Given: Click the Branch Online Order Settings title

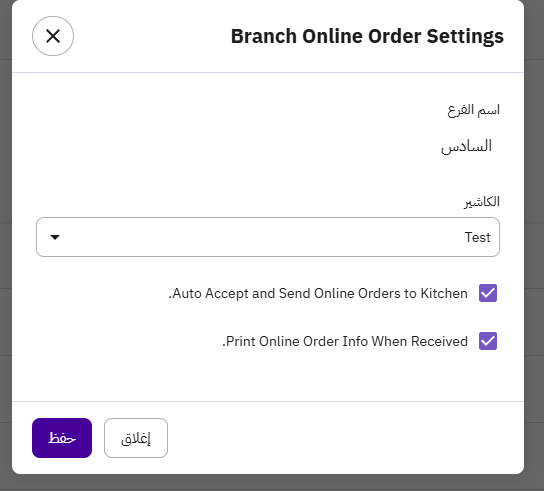Looking at the screenshot, I should [367, 36].
